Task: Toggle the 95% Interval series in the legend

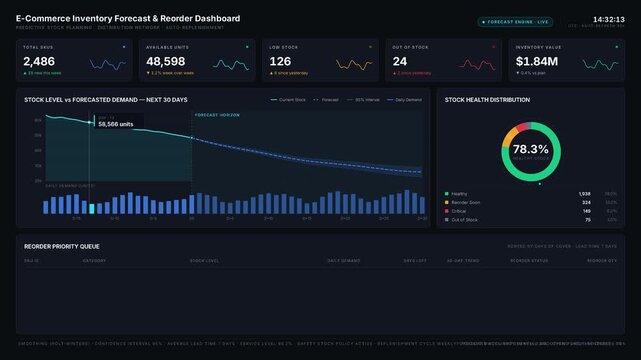Action: 363,100
